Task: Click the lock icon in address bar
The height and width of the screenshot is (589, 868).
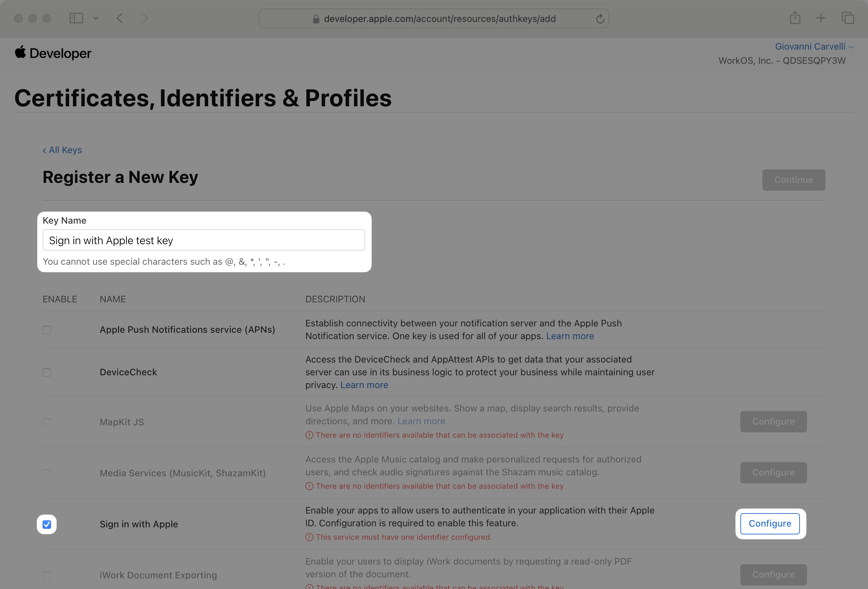Action: (316, 19)
